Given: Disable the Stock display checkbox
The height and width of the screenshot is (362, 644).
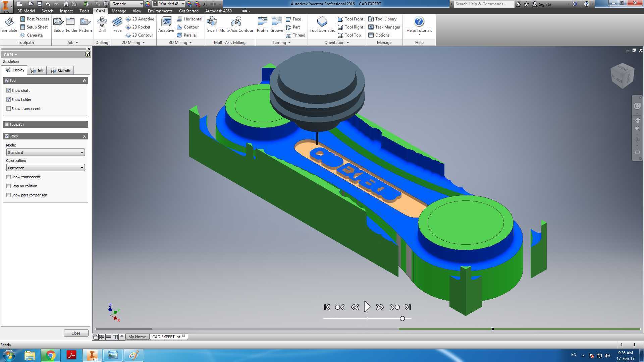Looking at the screenshot, I should click(x=7, y=136).
